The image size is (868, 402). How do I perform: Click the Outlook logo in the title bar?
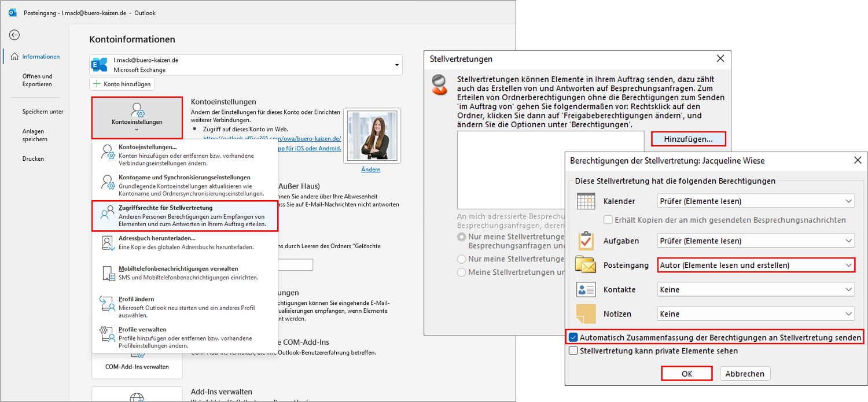tap(13, 13)
